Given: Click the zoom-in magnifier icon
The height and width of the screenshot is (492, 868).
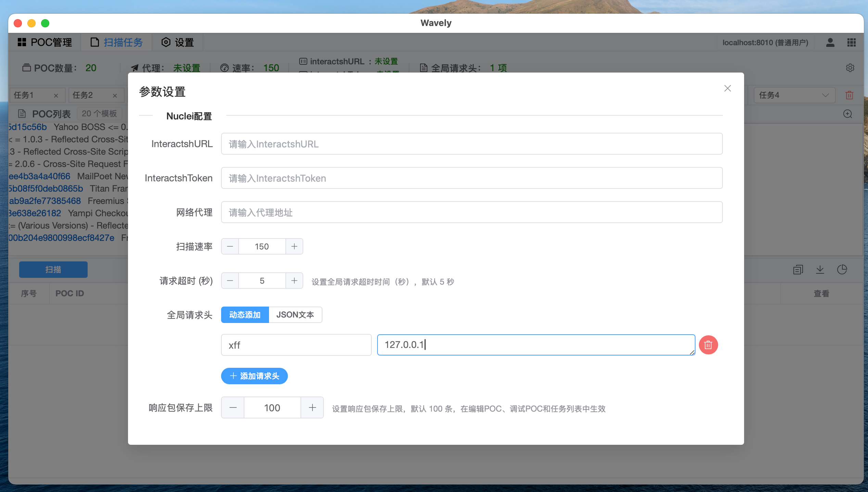Looking at the screenshot, I should [848, 114].
